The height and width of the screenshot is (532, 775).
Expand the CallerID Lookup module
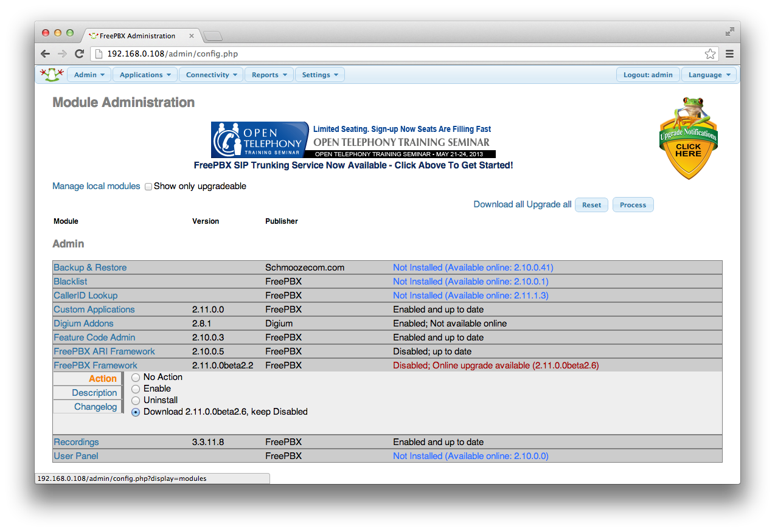pyautogui.click(x=86, y=295)
